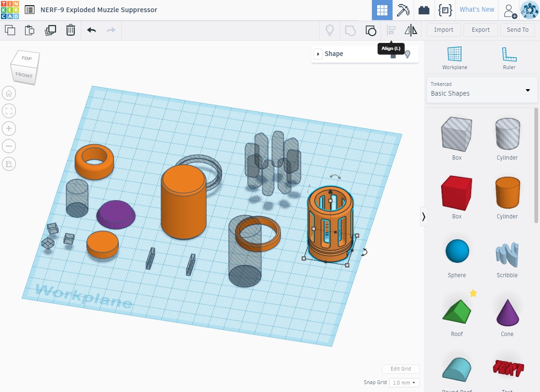Select the Ruler tool
Image resolution: width=540 pixels, height=392 pixels.
click(509, 58)
